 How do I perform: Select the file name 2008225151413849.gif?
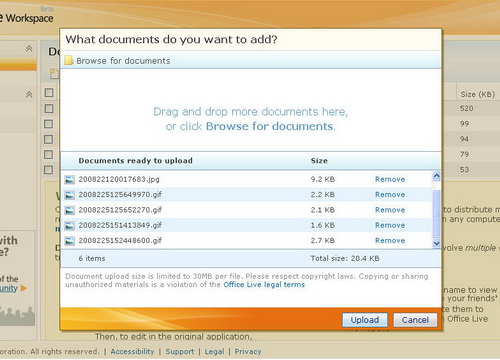[x=120, y=225]
